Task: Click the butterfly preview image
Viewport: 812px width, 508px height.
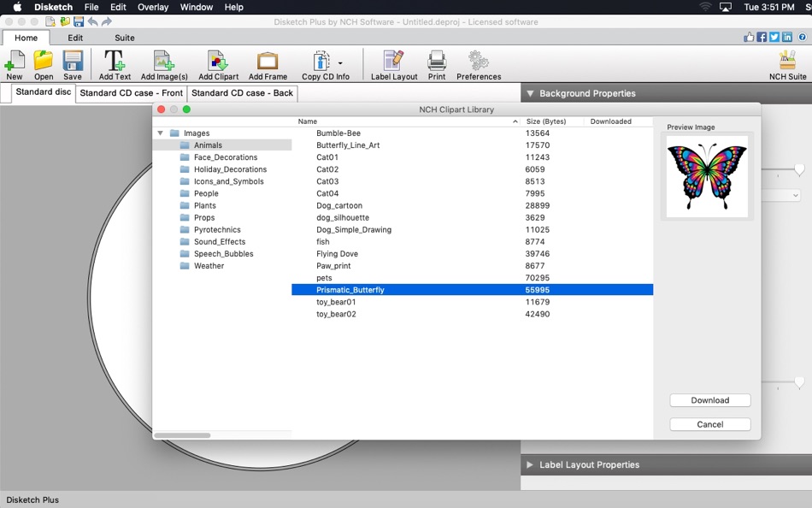Action: 707,177
